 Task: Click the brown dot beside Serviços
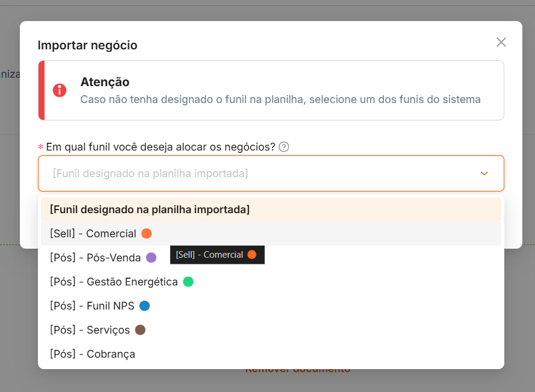[x=140, y=330]
